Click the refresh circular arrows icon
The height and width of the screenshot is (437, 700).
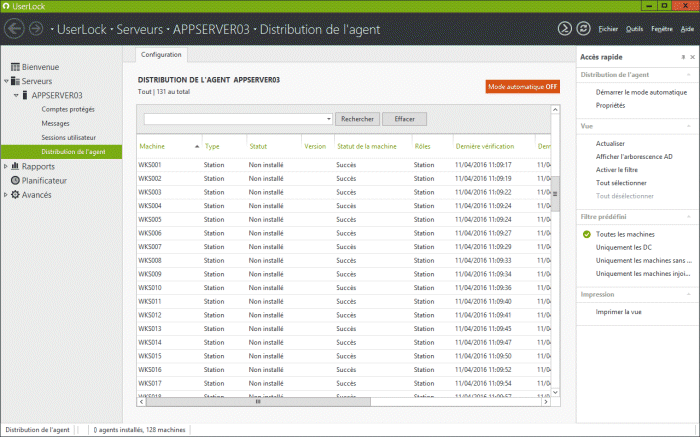[583, 29]
